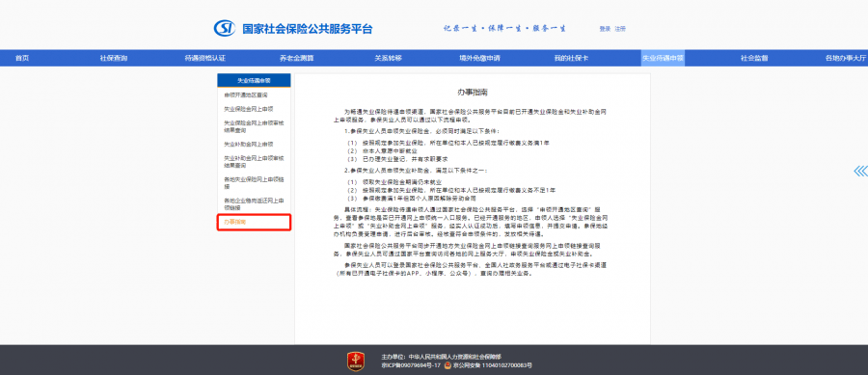Image resolution: width=868 pixels, height=375 pixels.
Task: Select the 办事指南 sidebar item
Action: coord(254,222)
